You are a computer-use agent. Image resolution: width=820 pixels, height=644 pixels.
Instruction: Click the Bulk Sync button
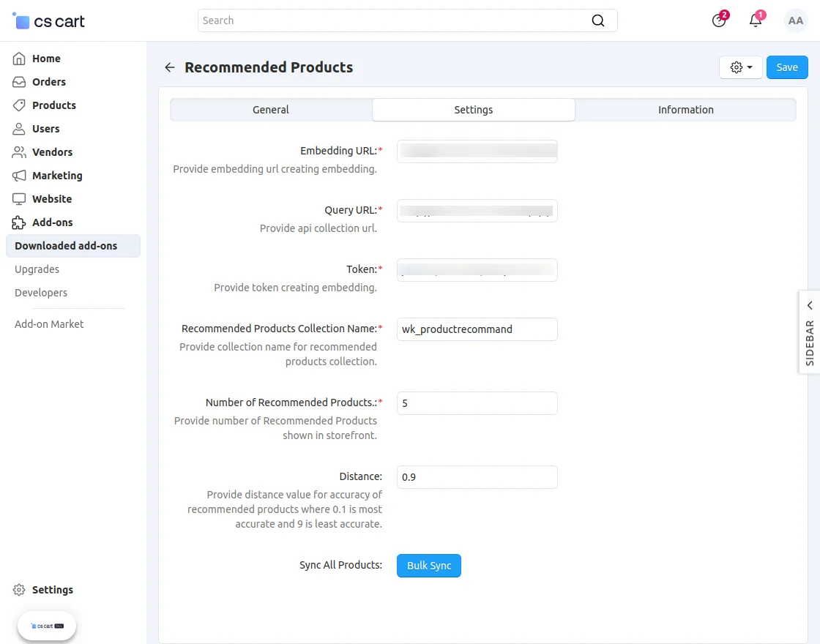click(x=428, y=565)
